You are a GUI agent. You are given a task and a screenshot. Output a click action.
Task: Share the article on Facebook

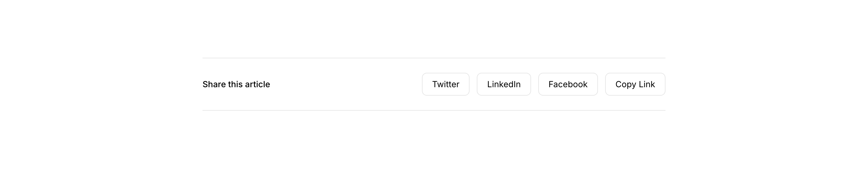[568, 84]
